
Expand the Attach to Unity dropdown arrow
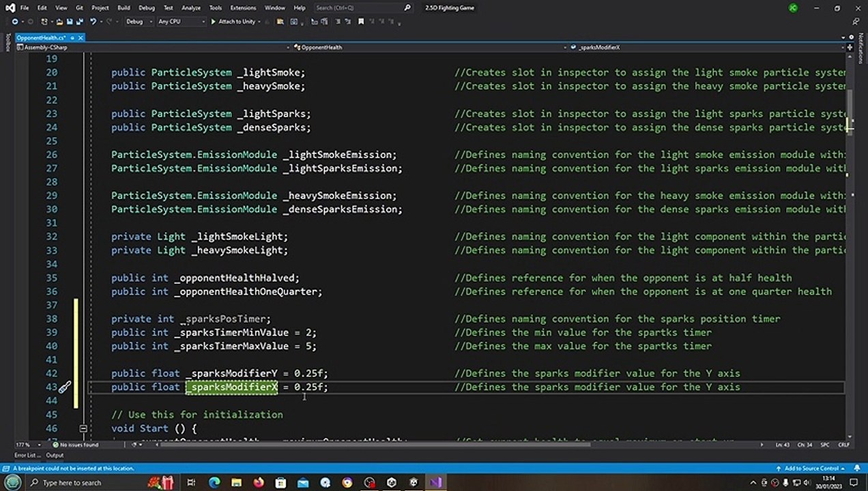(261, 21)
